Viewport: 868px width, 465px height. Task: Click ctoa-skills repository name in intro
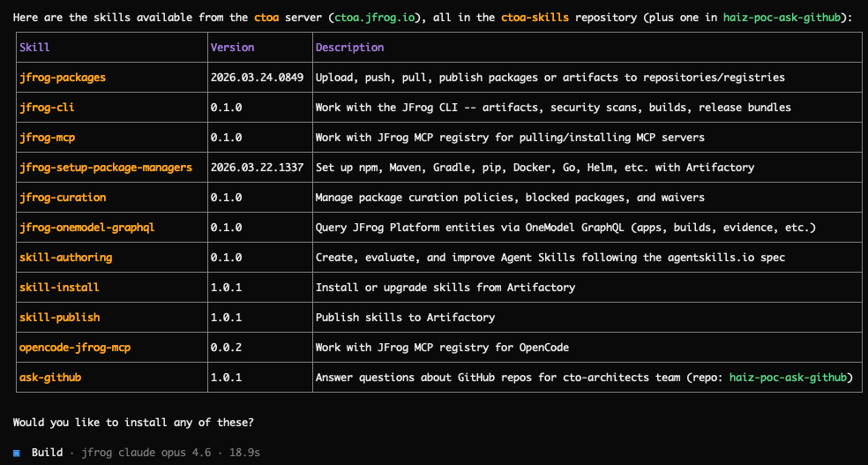click(x=535, y=17)
